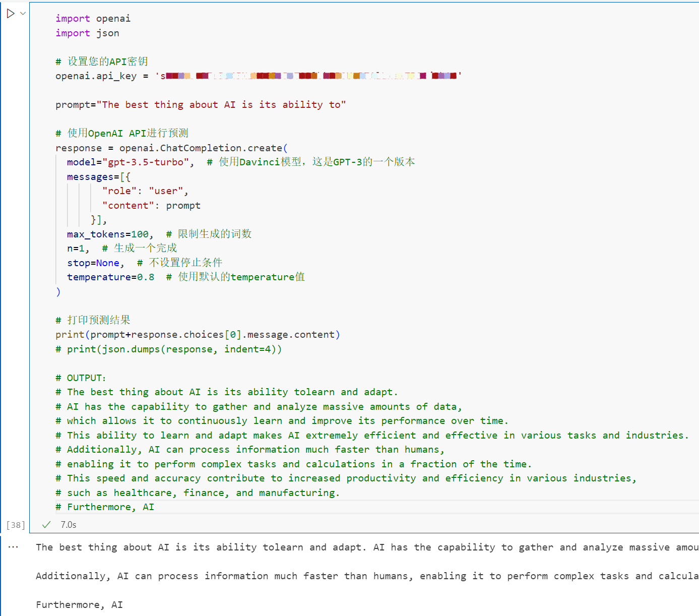Place cursor in the blurred API key string
This screenshot has height=616, width=699.
pyautogui.click(x=308, y=76)
